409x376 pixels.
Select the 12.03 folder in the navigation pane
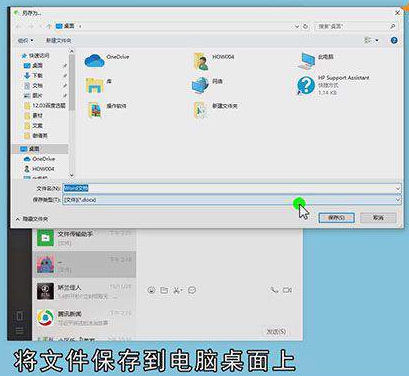pyautogui.click(x=45, y=106)
